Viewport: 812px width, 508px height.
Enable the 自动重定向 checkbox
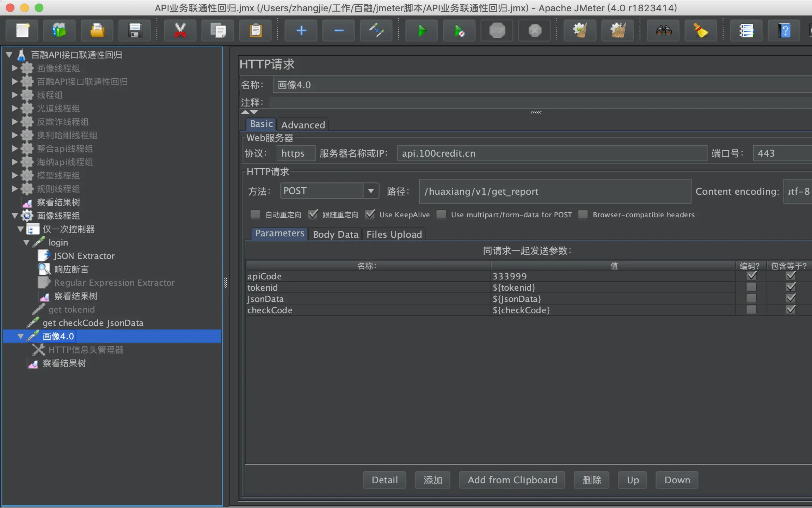tap(256, 214)
